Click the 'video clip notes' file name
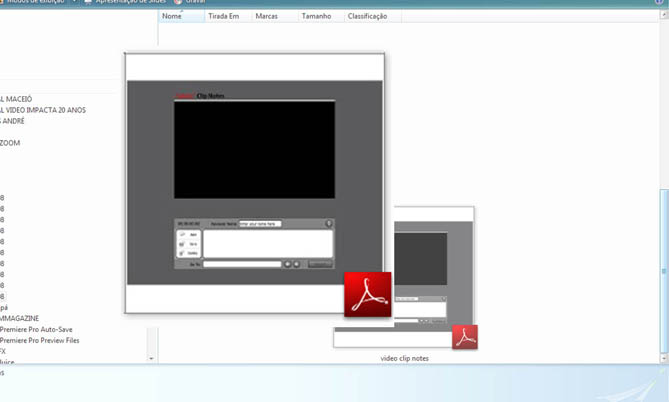 (404, 357)
